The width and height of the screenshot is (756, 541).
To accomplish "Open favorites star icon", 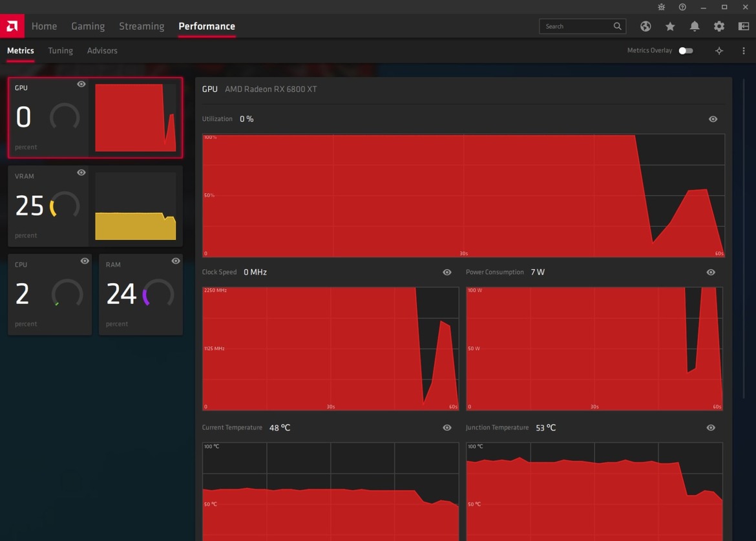I will pyautogui.click(x=670, y=27).
